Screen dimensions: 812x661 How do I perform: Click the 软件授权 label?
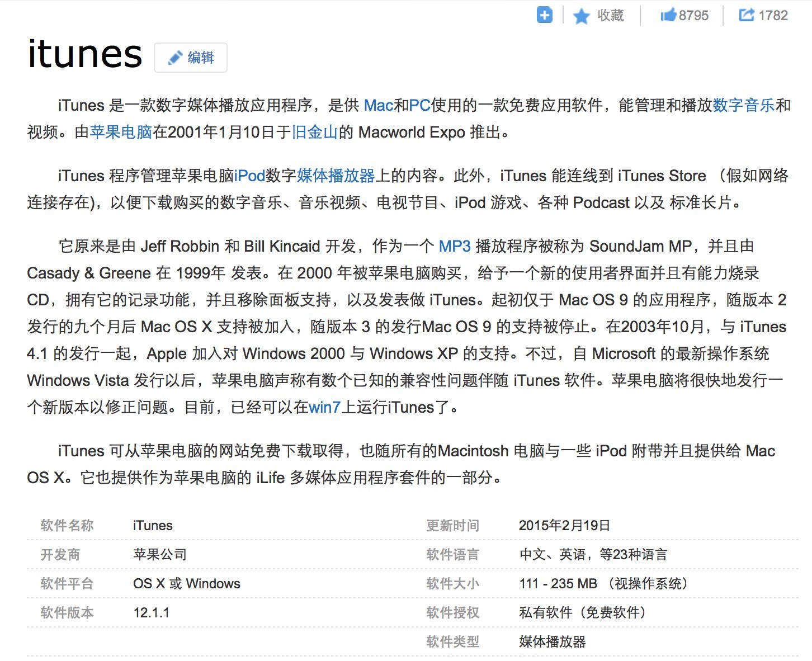tap(453, 612)
